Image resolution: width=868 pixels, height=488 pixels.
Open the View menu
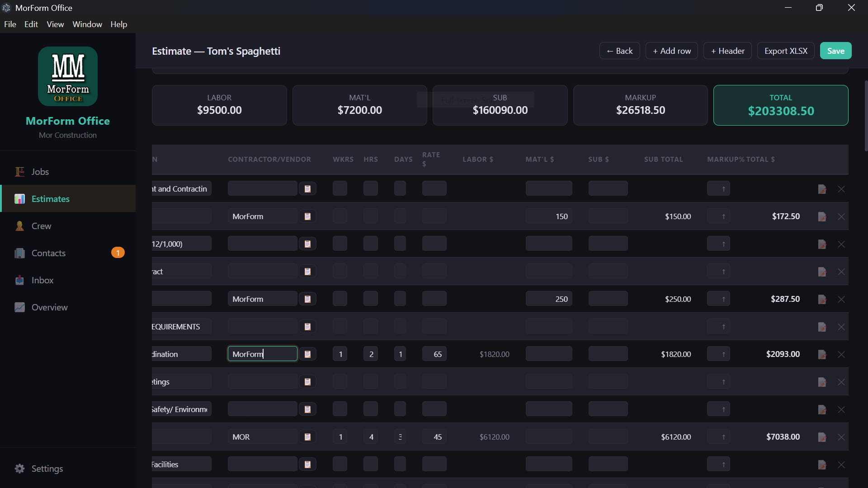(x=55, y=24)
